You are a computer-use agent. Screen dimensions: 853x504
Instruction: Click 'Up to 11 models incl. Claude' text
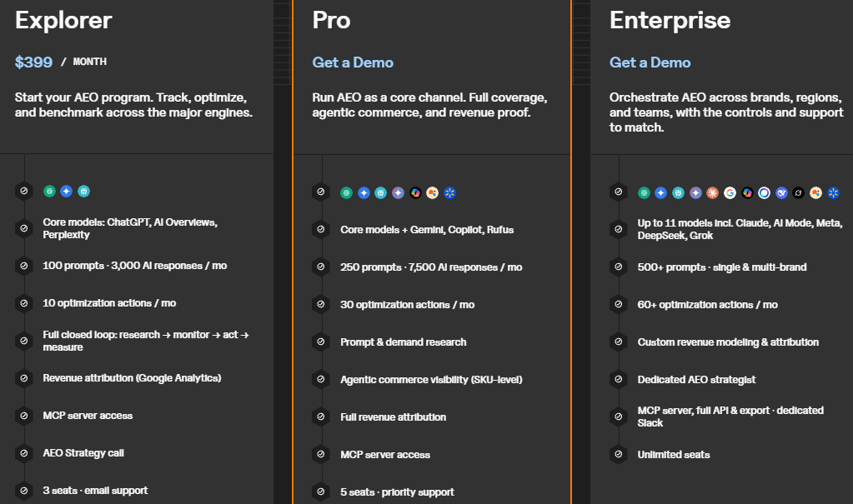point(740,229)
